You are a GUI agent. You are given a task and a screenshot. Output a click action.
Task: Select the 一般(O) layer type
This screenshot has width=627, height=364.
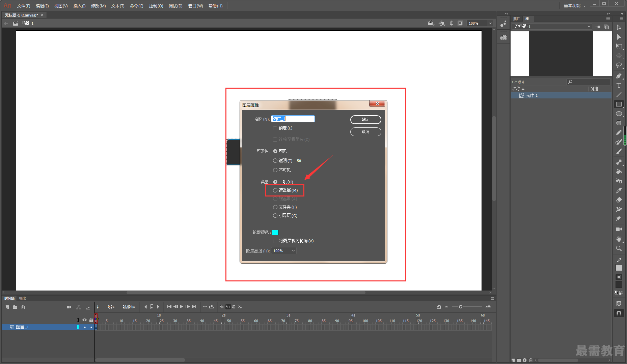click(x=275, y=182)
